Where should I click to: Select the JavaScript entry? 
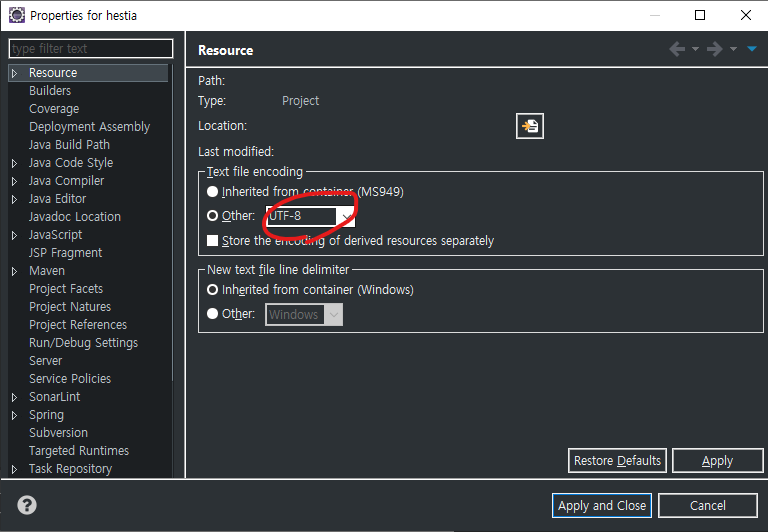click(x=55, y=235)
